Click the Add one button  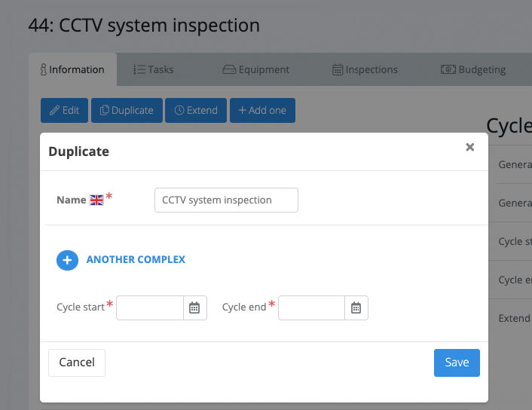point(262,110)
